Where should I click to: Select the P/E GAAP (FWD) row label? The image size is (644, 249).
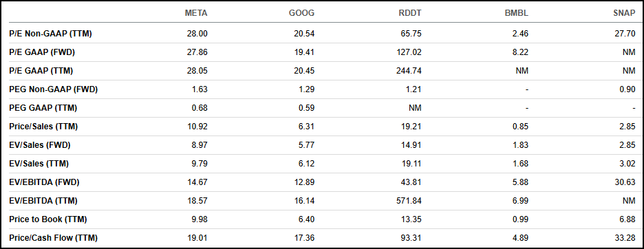(42, 52)
